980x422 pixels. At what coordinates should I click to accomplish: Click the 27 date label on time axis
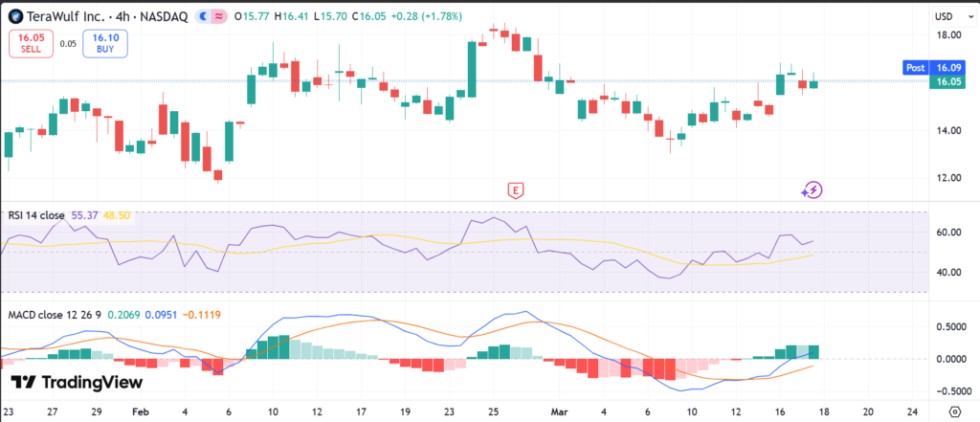point(53,412)
